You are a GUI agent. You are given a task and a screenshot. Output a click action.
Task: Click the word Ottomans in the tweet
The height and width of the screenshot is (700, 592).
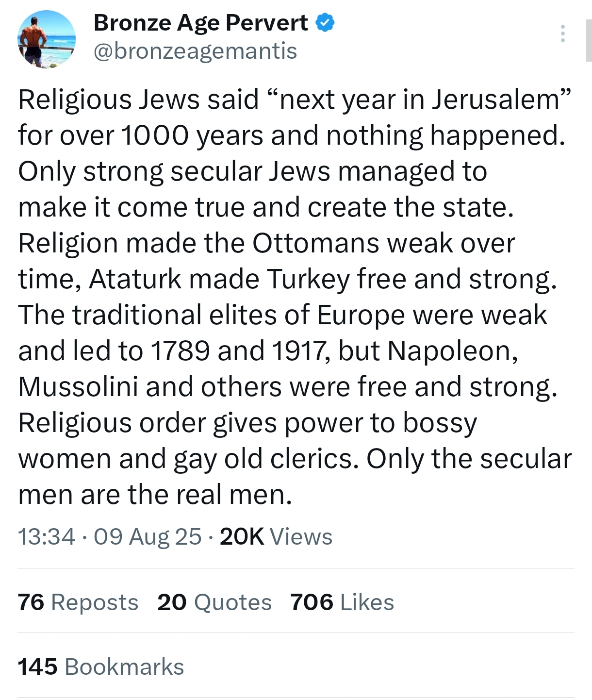315,243
